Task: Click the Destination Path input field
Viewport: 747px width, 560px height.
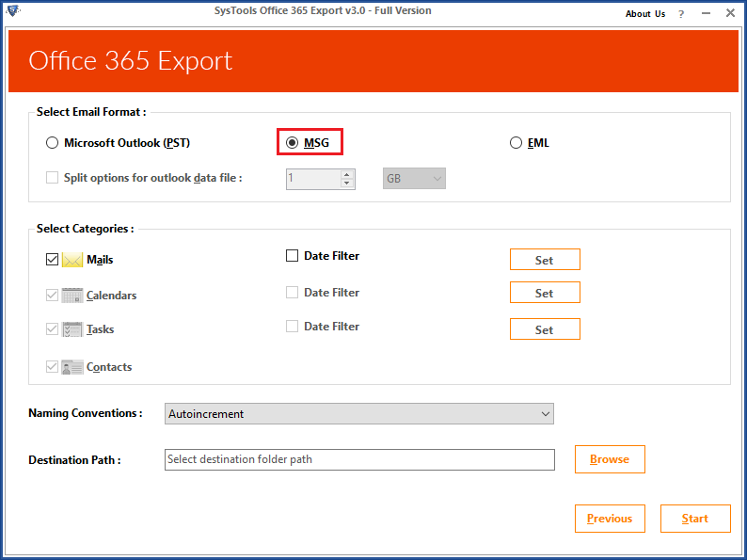Action: point(359,459)
